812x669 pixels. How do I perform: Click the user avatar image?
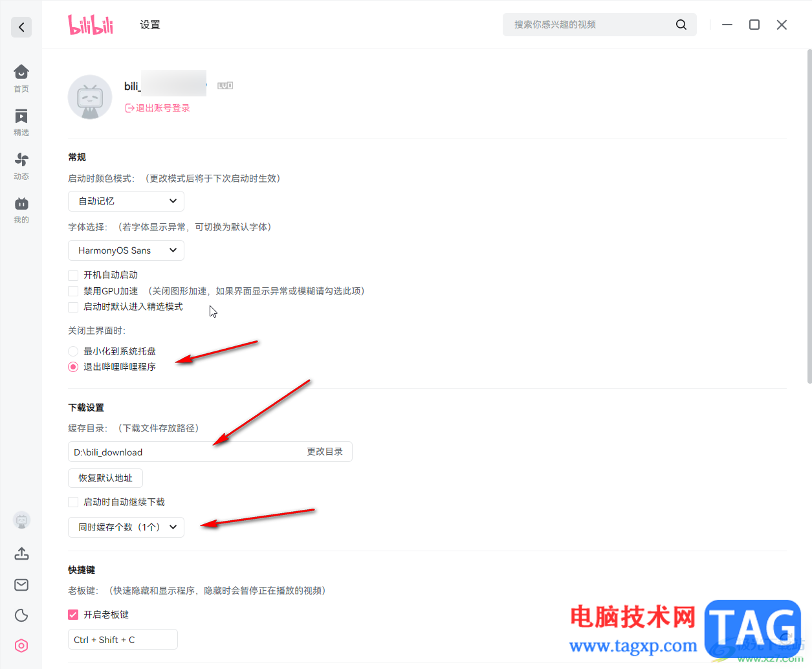[90, 97]
